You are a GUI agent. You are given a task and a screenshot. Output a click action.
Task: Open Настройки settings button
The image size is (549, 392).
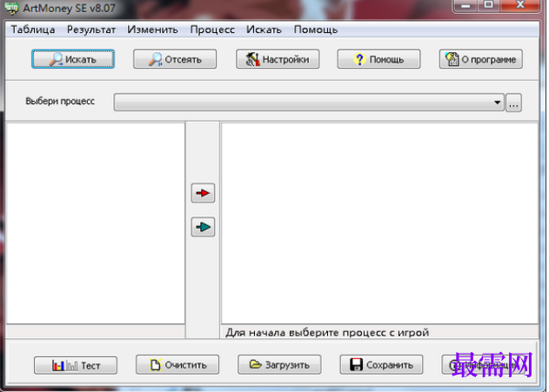[x=278, y=59]
